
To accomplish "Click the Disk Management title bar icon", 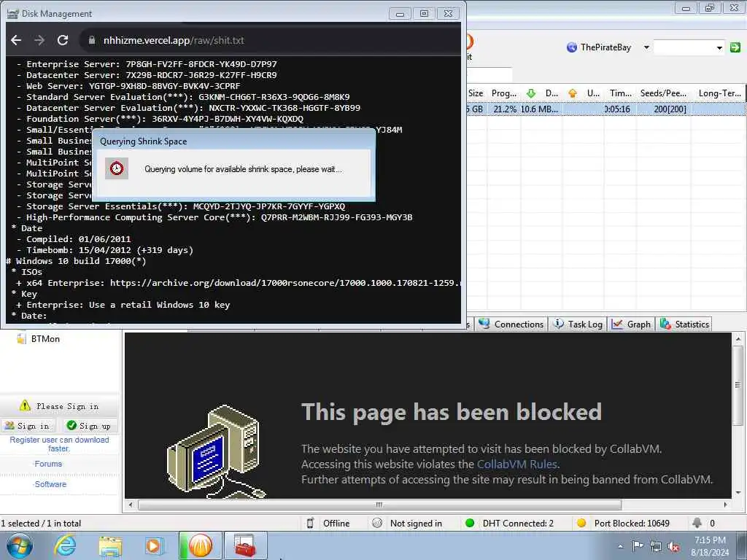I will pyautogui.click(x=13, y=13).
